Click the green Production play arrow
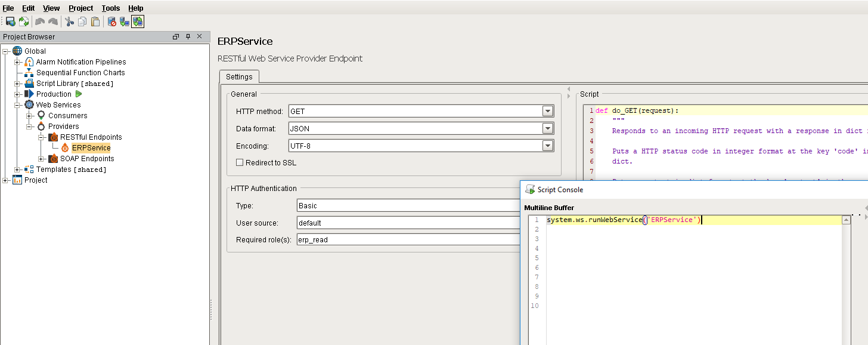 [x=79, y=94]
